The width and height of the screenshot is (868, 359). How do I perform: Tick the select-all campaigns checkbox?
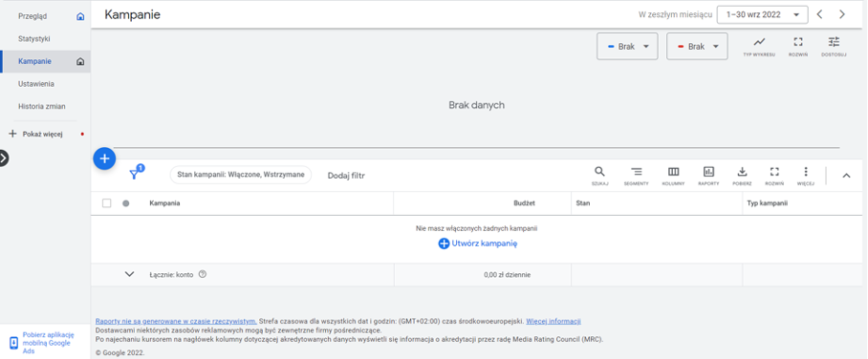click(x=107, y=203)
